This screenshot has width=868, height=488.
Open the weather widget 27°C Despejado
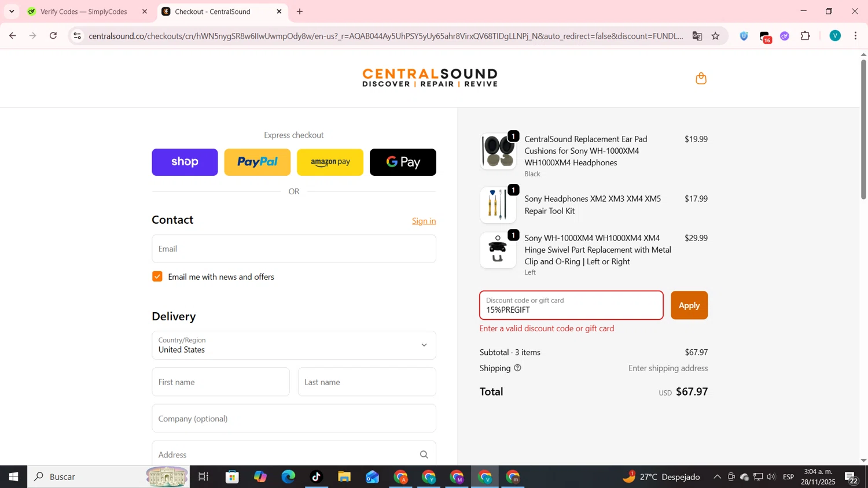click(661, 477)
